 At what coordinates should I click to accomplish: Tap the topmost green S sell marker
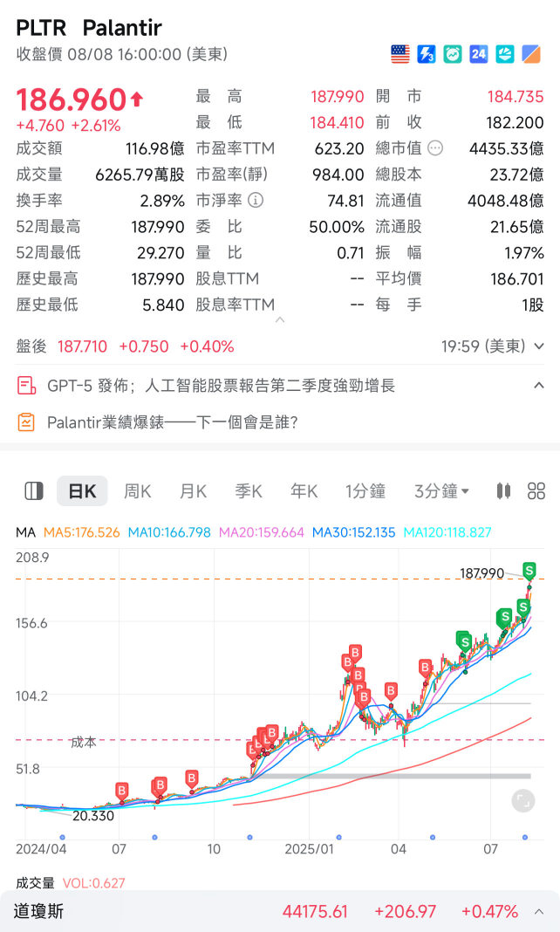click(529, 571)
